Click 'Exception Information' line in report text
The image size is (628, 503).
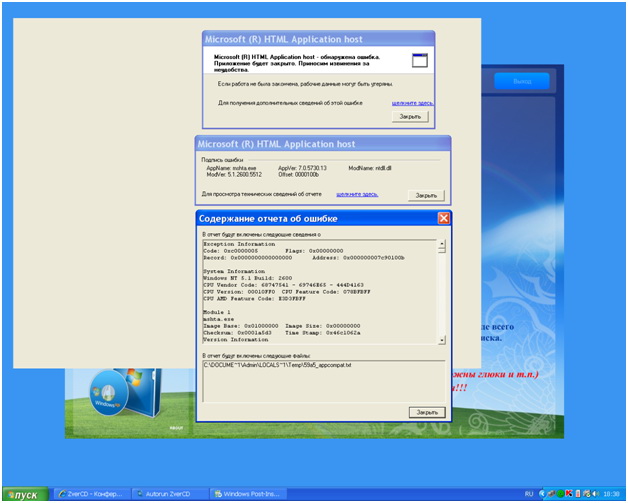click(x=239, y=244)
